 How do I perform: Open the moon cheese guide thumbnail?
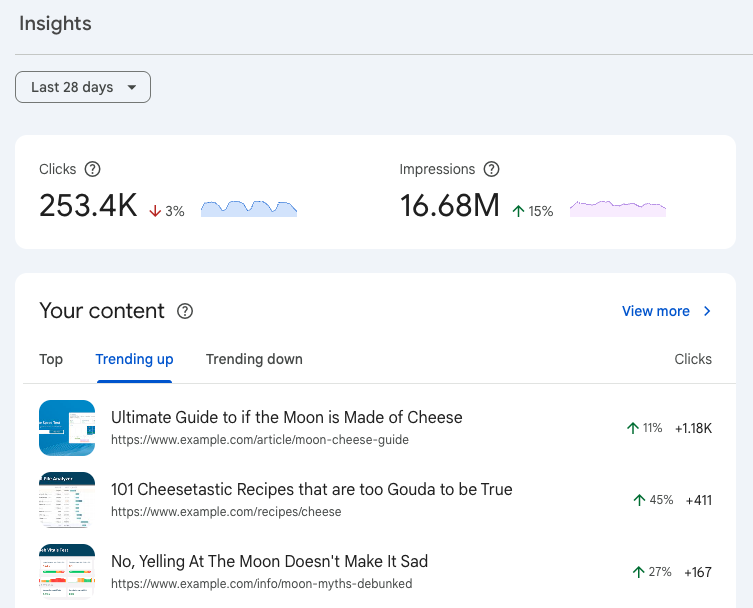pyautogui.click(x=67, y=428)
